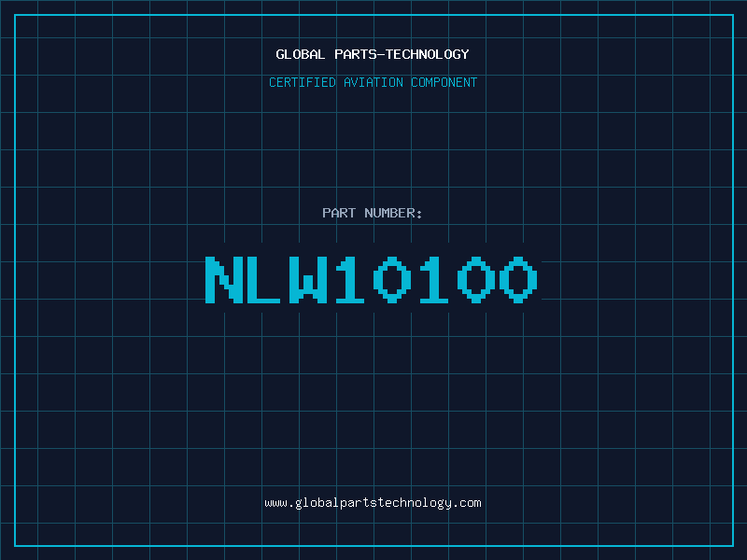Click the first zero in NLW10100
This screenshot has width=747, height=560.
tap(392, 280)
